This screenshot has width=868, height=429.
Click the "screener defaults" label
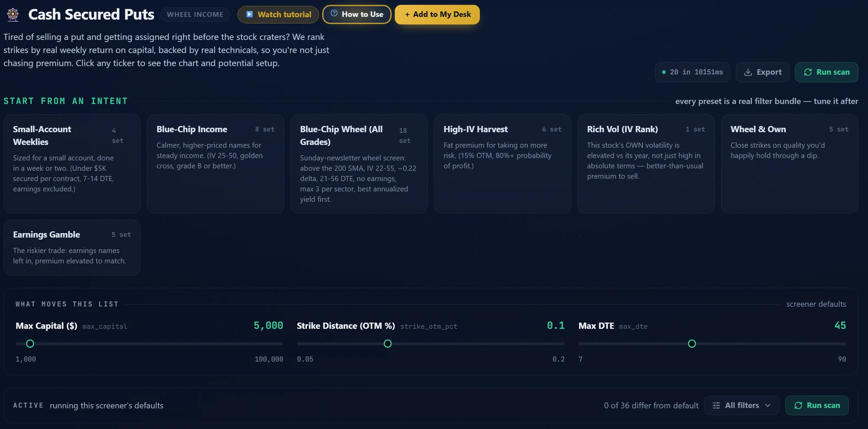coord(816,304)
